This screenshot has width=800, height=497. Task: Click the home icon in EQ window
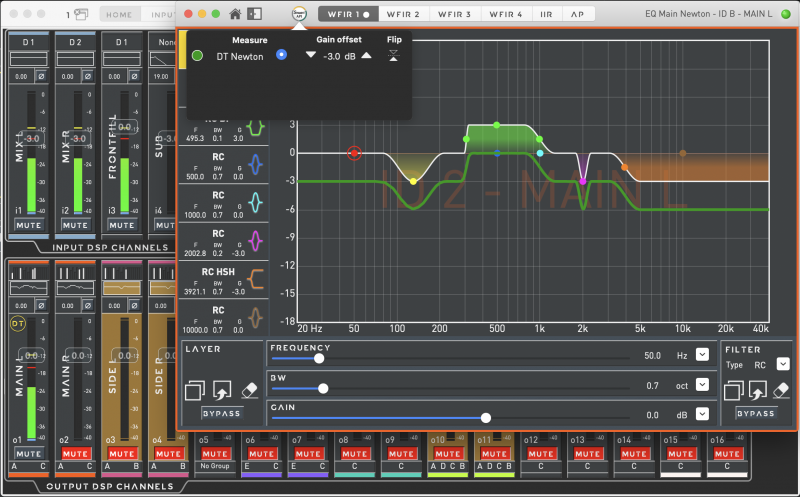coord(235,14)
